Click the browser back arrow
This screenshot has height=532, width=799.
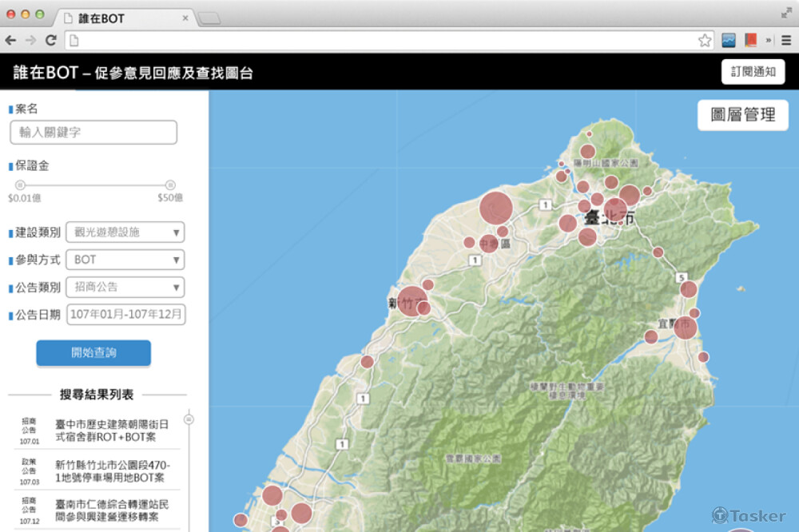[x=11, y=40]
